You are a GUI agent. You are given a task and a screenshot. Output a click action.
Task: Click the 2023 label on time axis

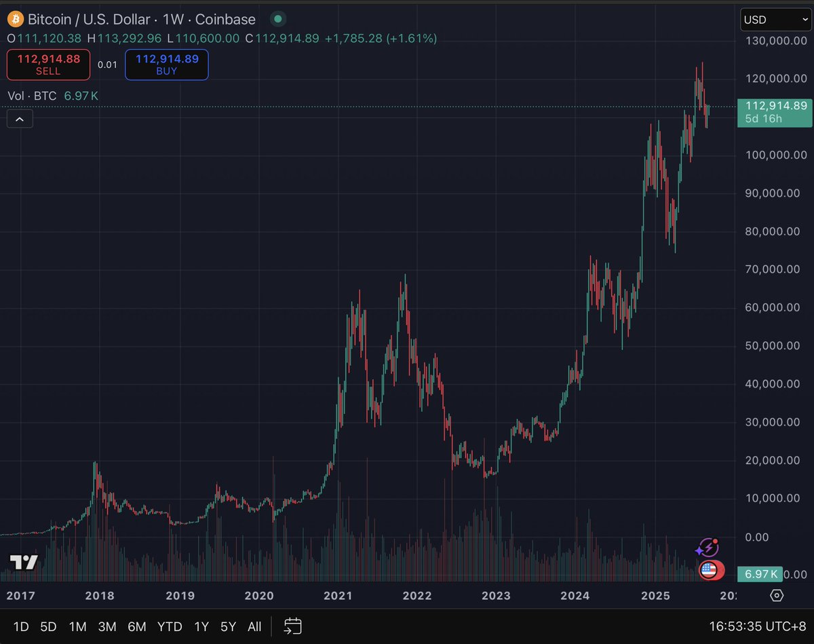pos(495,596)
